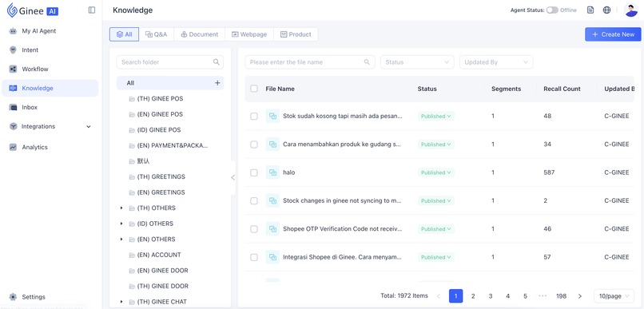Viewport: 644px width, 309px height.
Task: Check the 'Stok sudah kosong' row checkbox
Action: [254, 116]
